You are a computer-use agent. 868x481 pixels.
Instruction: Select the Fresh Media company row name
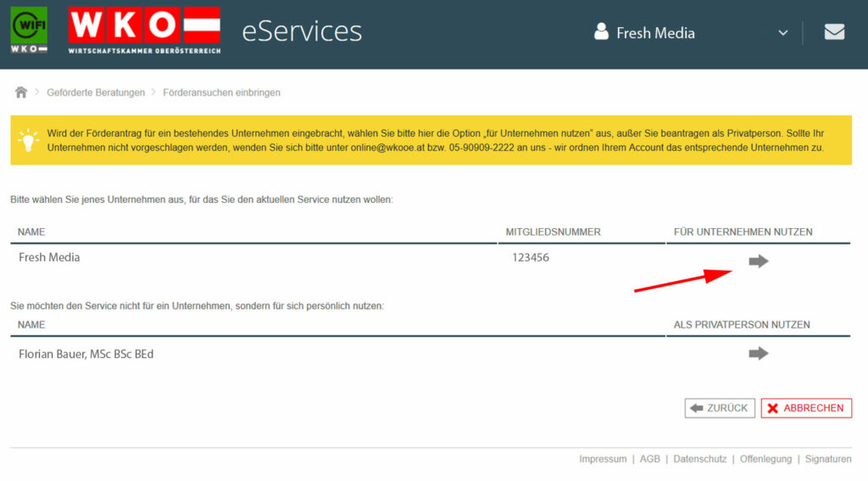click(x=49, y=257)
